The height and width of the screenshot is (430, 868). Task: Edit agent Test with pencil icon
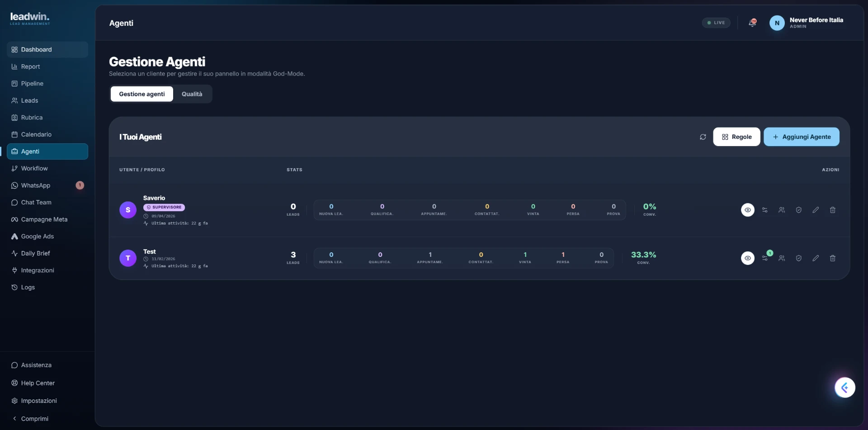816,258
